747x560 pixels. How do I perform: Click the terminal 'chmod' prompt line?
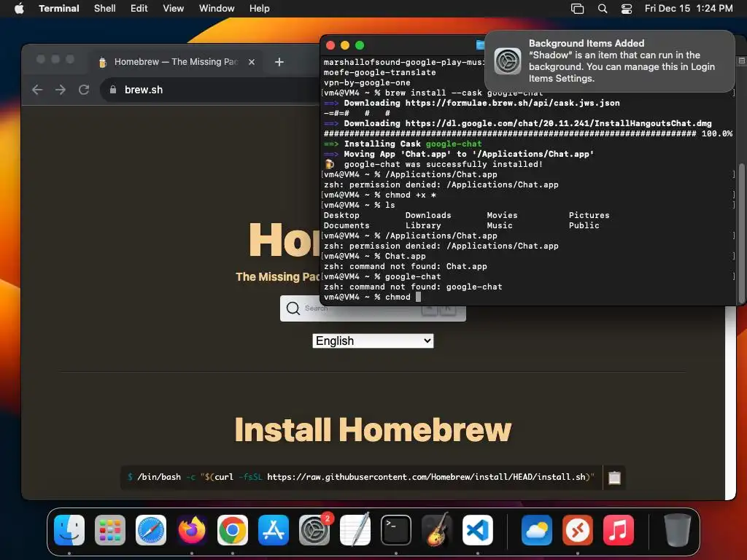[373, 297]
